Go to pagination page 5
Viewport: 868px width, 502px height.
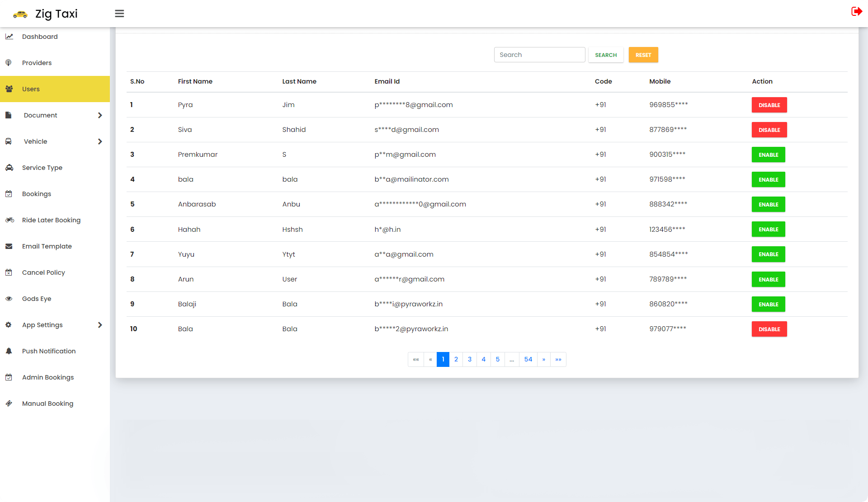point(498,359)
